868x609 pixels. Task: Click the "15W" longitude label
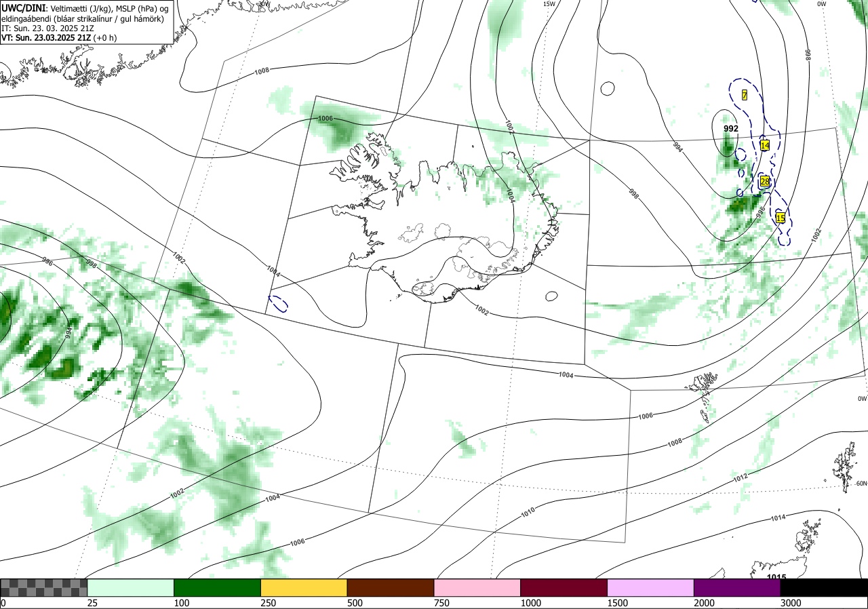(549, 4)
